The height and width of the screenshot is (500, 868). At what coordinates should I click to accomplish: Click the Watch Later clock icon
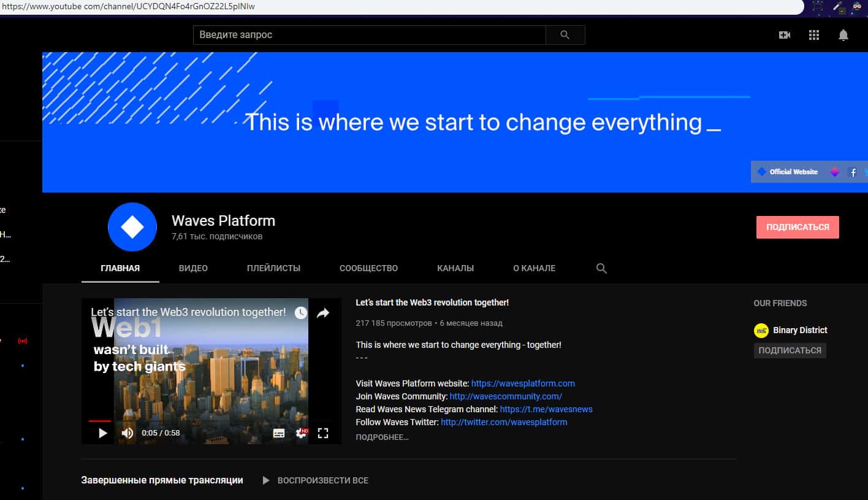tap(300, 313)
